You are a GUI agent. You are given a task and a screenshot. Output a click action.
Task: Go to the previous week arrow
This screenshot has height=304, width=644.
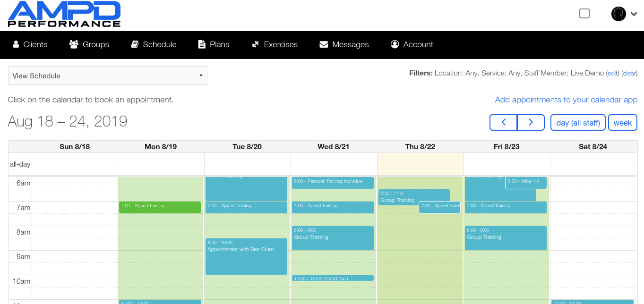504,122
